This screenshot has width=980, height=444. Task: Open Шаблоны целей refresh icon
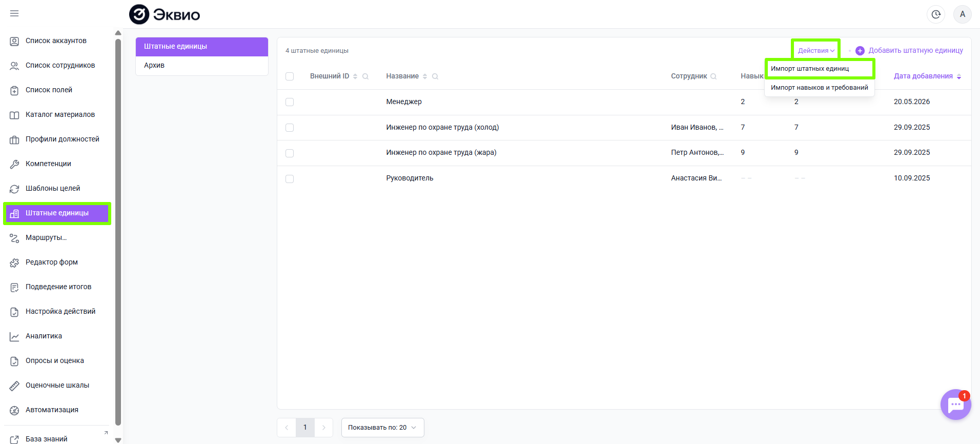tap(14, 189)
